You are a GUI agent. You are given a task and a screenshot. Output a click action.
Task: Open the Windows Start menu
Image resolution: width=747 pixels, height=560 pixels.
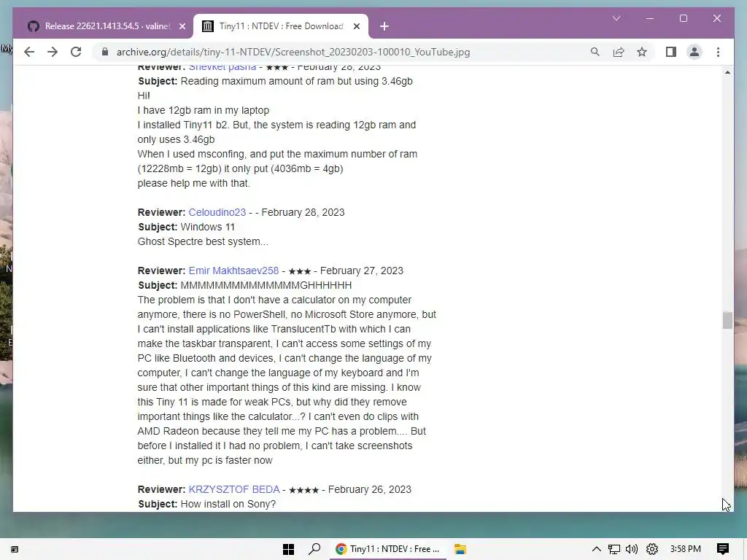pyautogui.click(x=288, y=549)
